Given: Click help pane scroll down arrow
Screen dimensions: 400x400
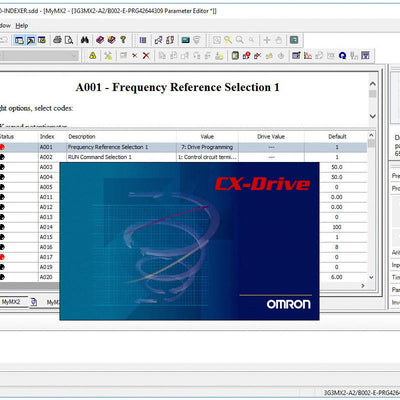Looking at the screenshot, I should click(x=373, y=116).
